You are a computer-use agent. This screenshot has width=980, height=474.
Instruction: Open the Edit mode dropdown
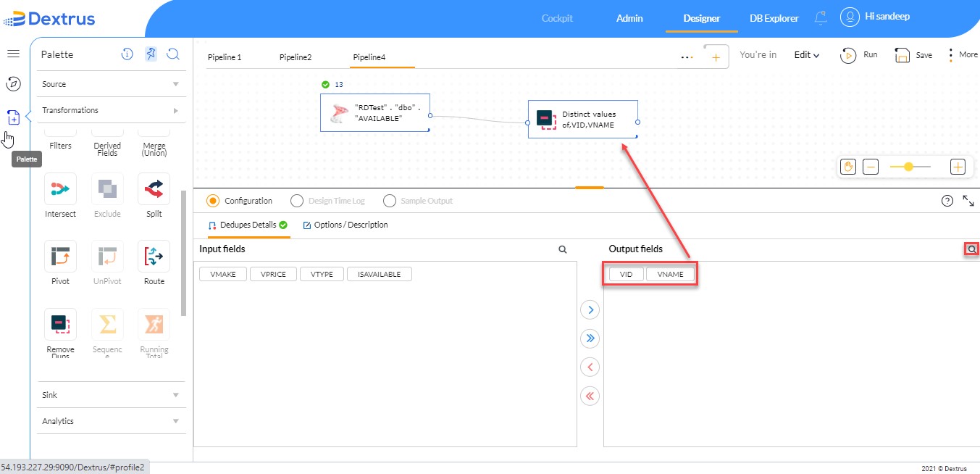[x=807, y=55]
